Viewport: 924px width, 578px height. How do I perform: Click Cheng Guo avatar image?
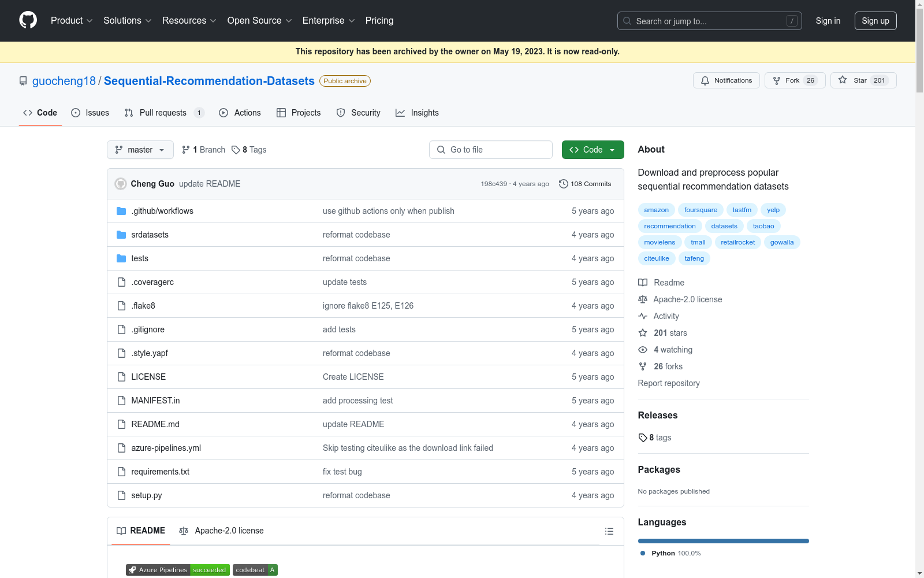(x=121, y=184)
